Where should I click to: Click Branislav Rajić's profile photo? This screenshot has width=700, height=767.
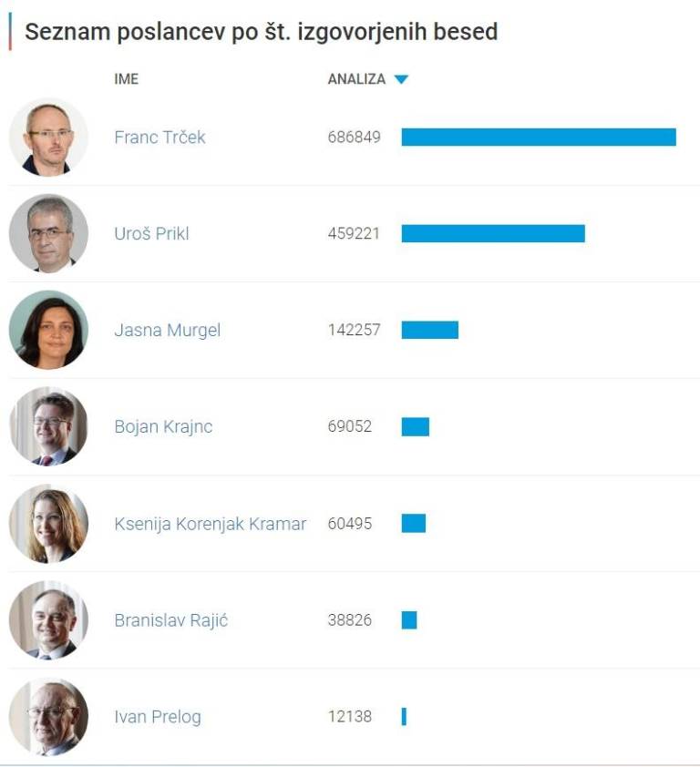pos(48,620)
